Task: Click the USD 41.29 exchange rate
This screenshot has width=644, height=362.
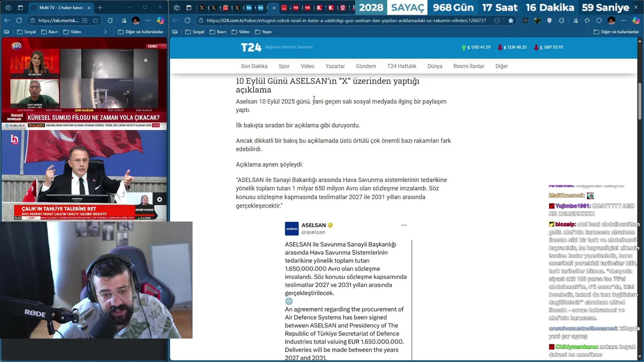Action: pos(475,47)
